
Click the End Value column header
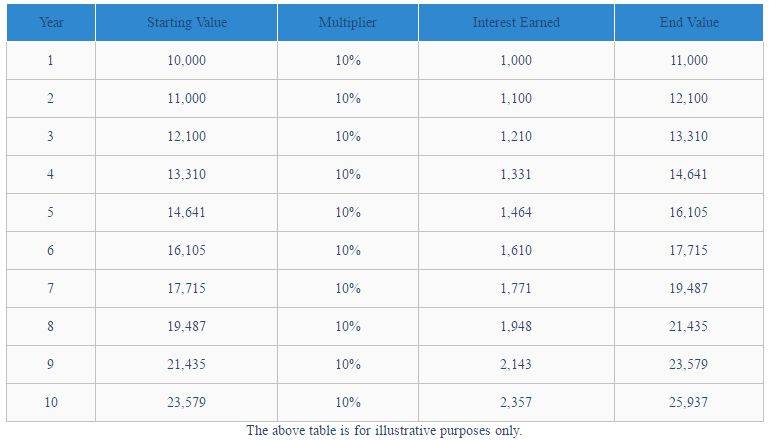[x=689, y=22]
